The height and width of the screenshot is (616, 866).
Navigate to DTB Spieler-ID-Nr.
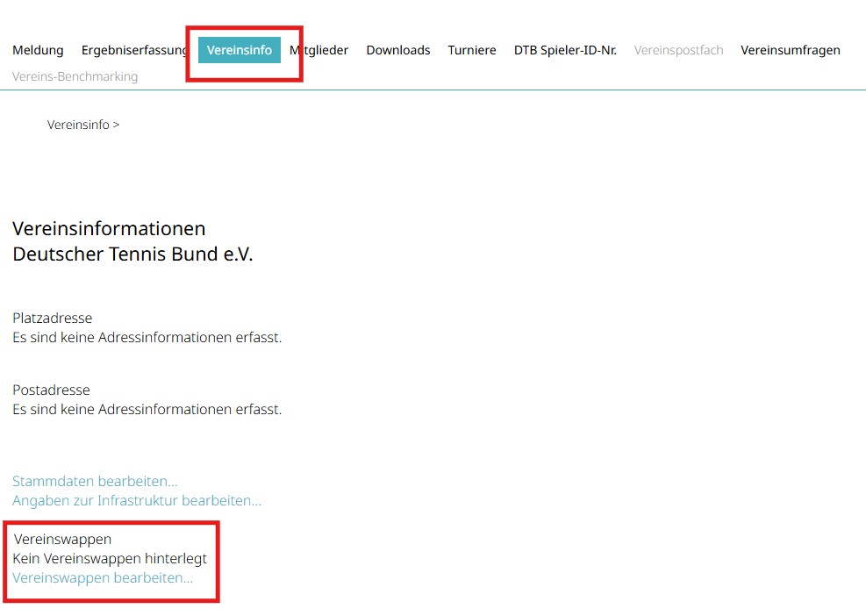tap(565, 50)
